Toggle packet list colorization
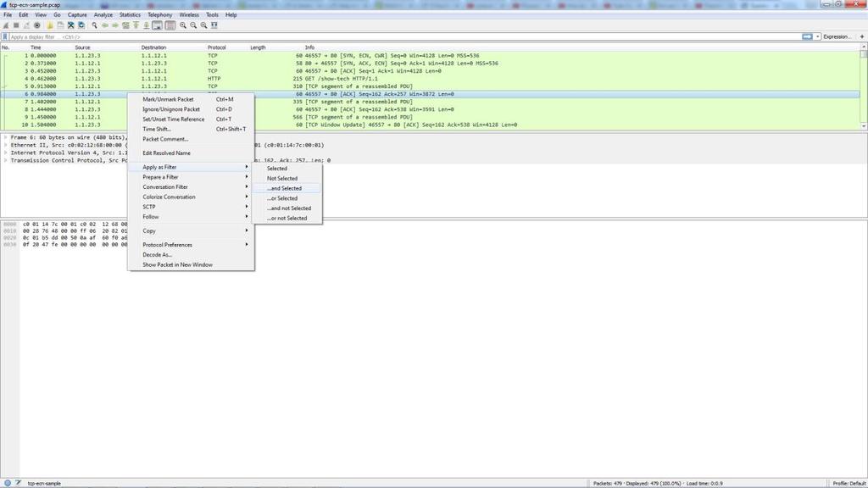Viewport: 868px width, 488px height. coord(170,25)
